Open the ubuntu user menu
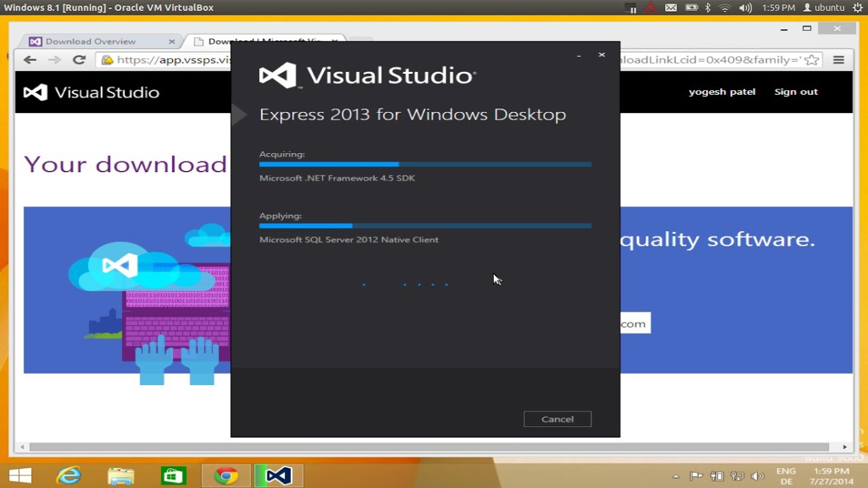 [823, 7]
